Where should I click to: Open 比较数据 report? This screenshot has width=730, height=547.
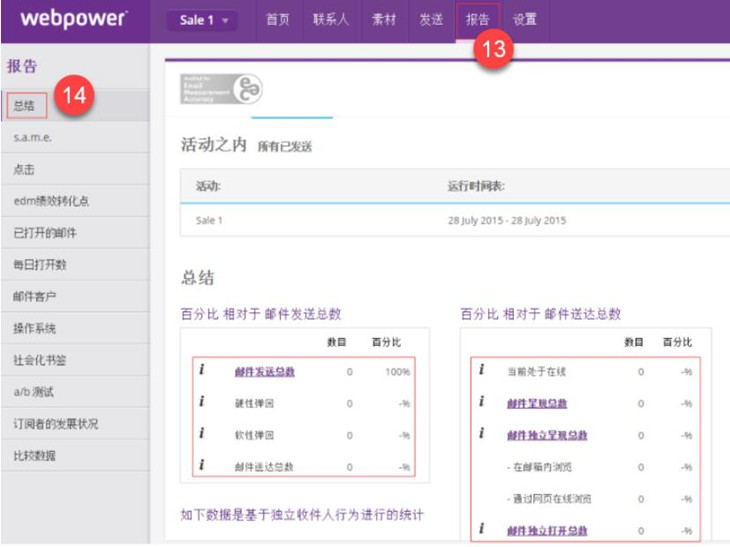[75, 456]
